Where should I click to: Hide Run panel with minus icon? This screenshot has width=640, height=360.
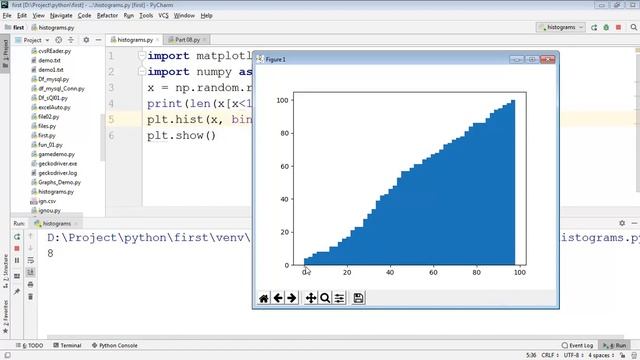[634, 223]
